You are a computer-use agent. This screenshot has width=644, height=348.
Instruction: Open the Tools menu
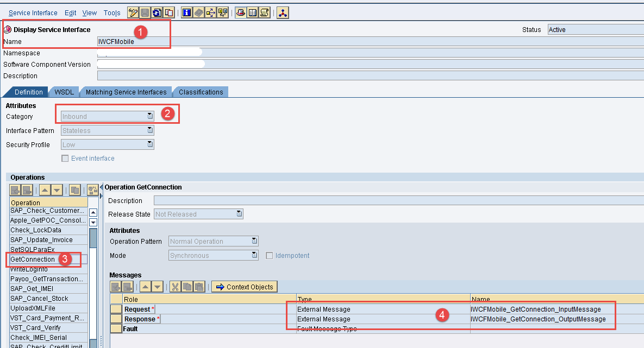(x=112, y=12)
